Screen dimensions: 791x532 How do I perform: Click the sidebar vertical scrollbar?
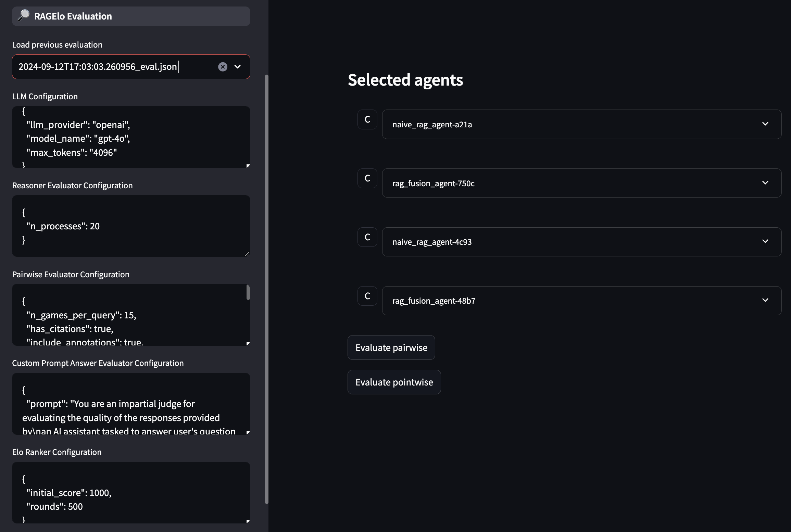267,289
